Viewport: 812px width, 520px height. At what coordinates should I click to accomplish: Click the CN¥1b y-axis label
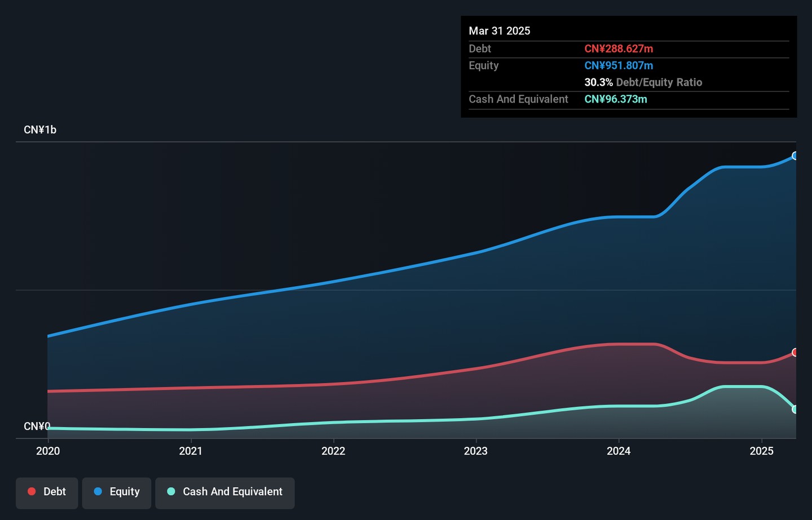(40, 130)
